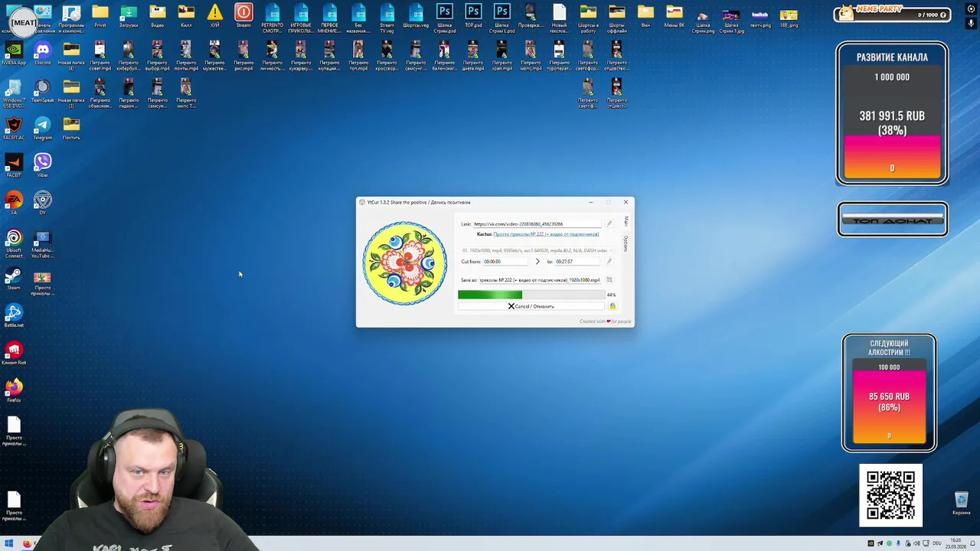The width and height of the screenshot is (980, 551).
Task: Click the edit pencil next to cut times
Action: (x=609, y=262)
